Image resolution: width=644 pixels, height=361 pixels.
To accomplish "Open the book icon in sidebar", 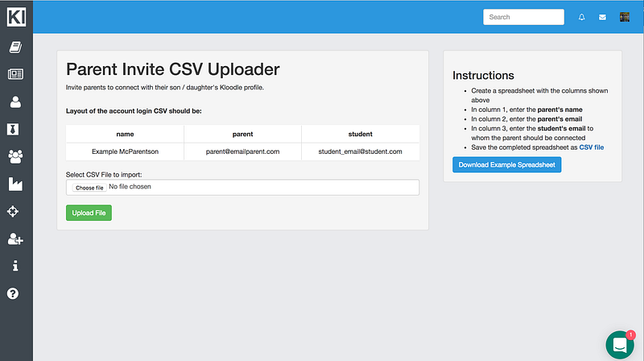I will point(15,48).
